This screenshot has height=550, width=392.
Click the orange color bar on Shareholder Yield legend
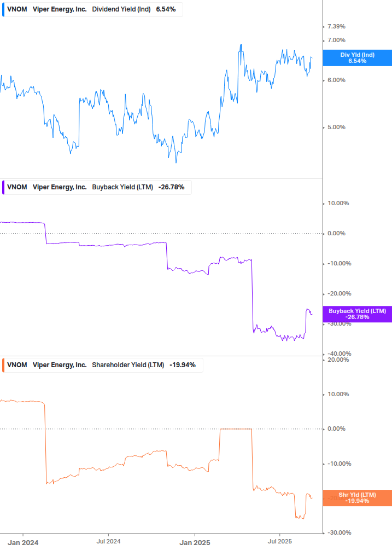3,365
